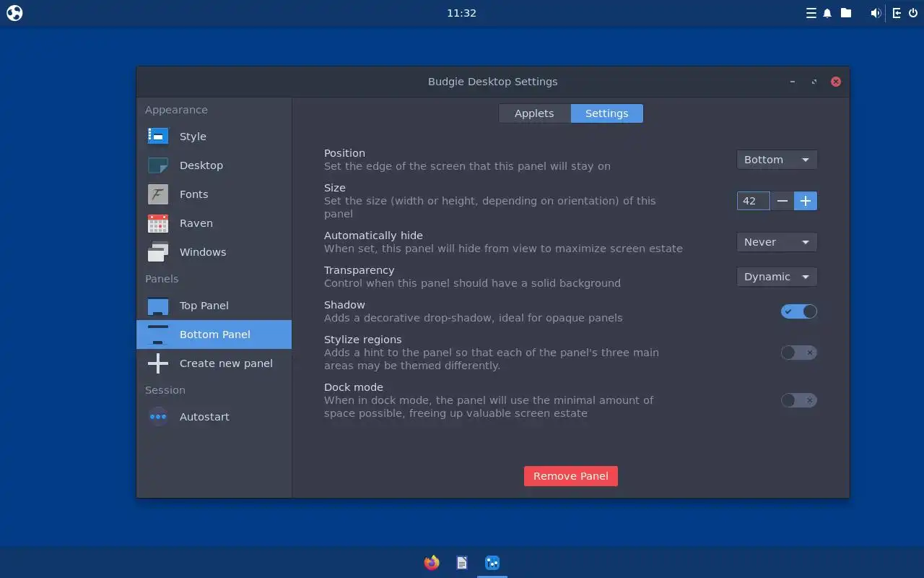924x578 pixels.
Task: Click the Remove Panel button
Action: tap(570, 476)
